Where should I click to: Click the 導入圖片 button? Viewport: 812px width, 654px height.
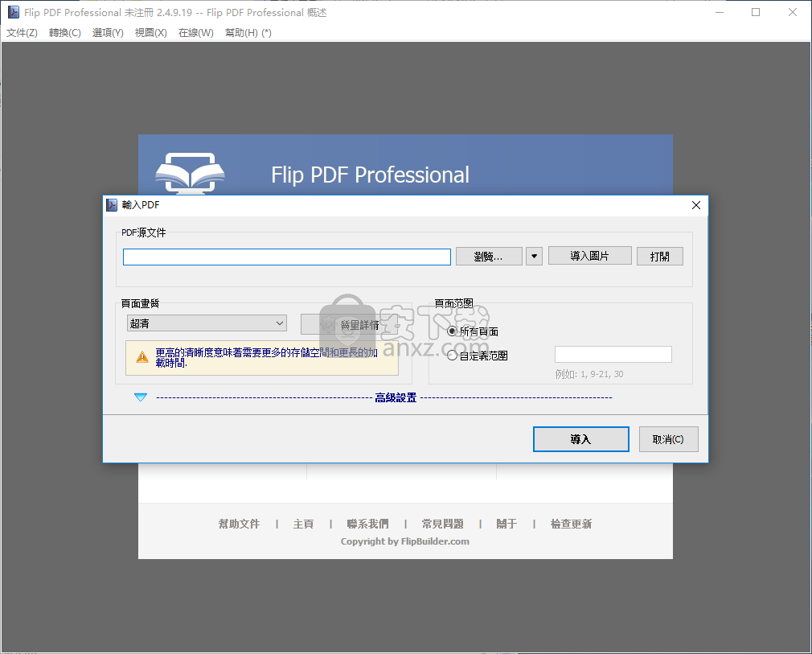pyautogui.click(x=589, y=256)
